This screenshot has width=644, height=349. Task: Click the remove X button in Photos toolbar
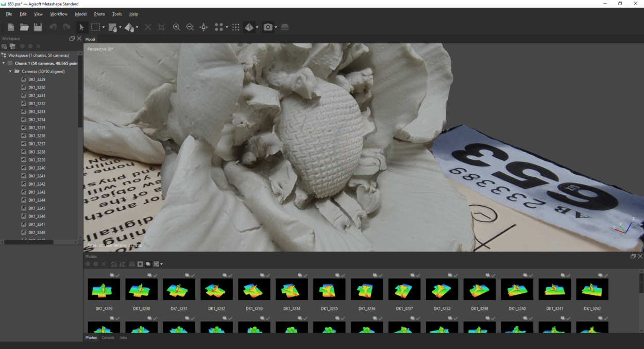pos(104,264)
